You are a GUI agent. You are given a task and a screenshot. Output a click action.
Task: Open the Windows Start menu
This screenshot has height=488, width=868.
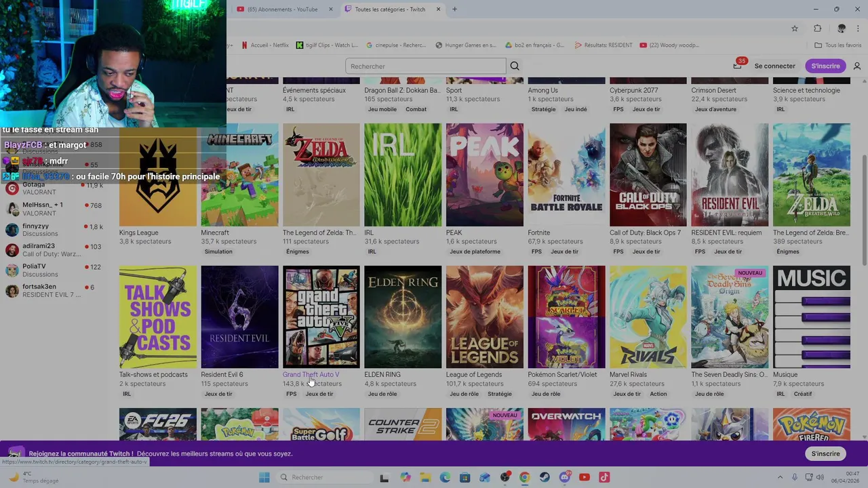point(264,477)
